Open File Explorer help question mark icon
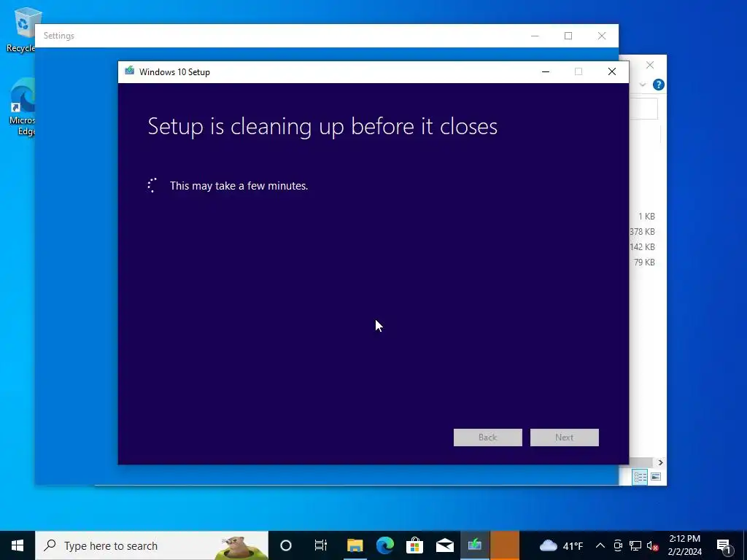The height and width of the screenshot is (560, 747). tap(659, 85)
